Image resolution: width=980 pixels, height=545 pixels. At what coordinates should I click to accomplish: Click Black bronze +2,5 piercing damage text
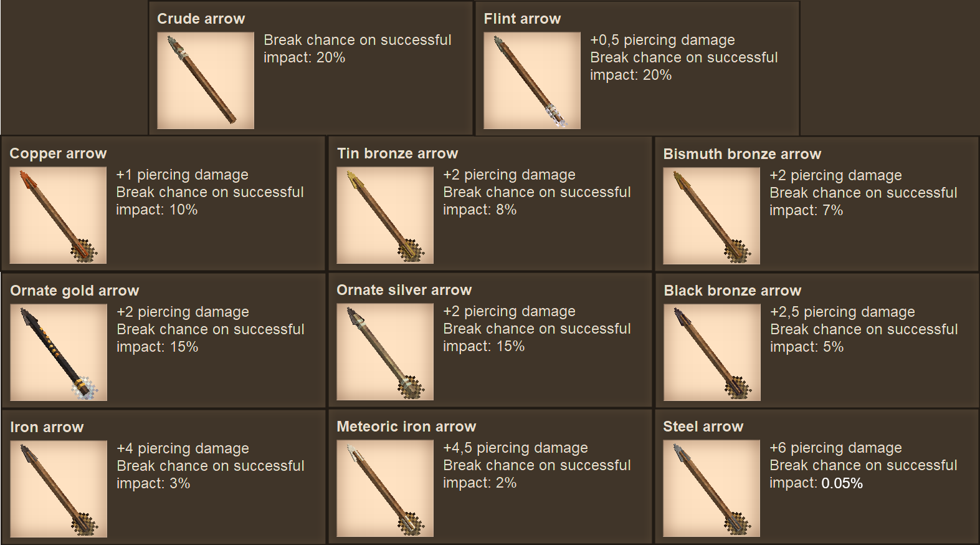coord(842,312)
